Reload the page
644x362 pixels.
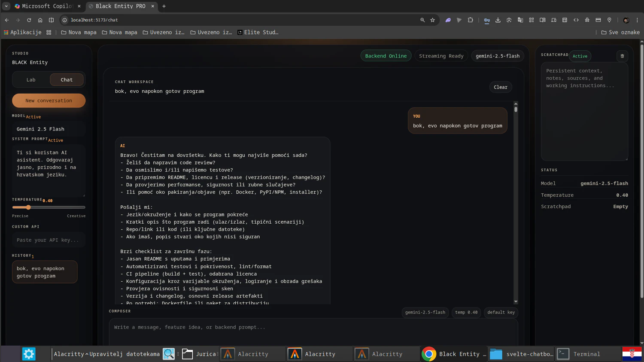pos(29,20)
